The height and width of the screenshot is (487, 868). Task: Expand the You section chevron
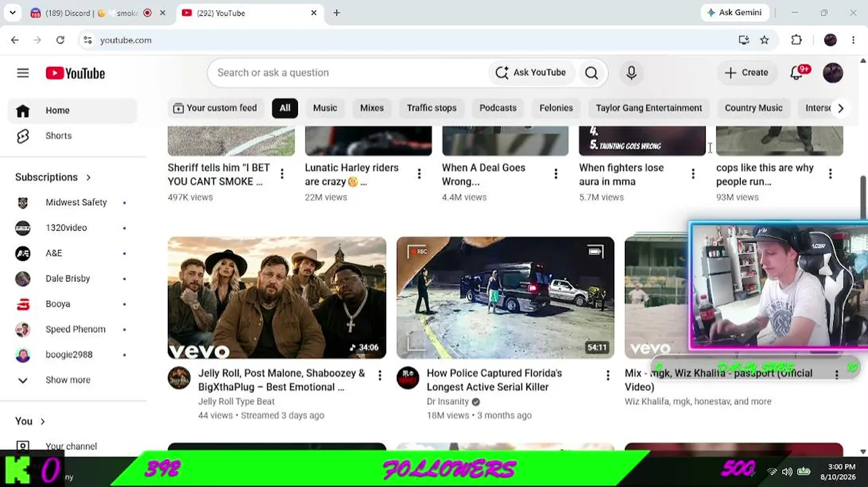43,421
